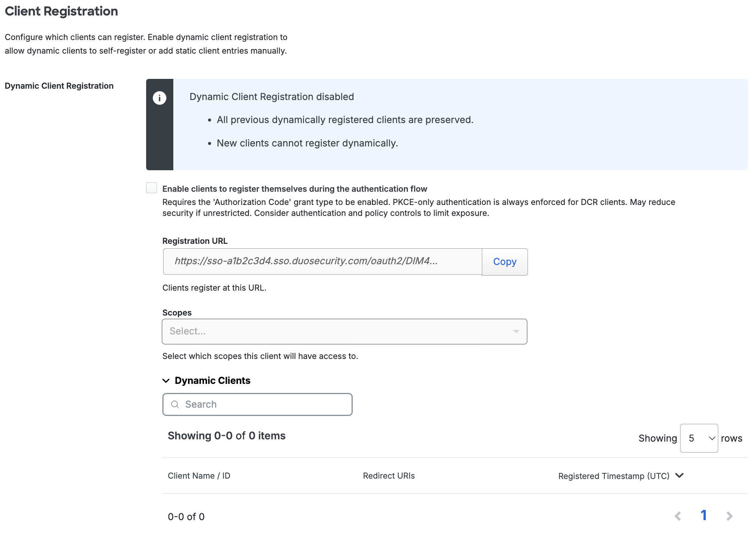
Task: Click the arrow on the rows-per-page selector
Action: [x=711, y=438]
